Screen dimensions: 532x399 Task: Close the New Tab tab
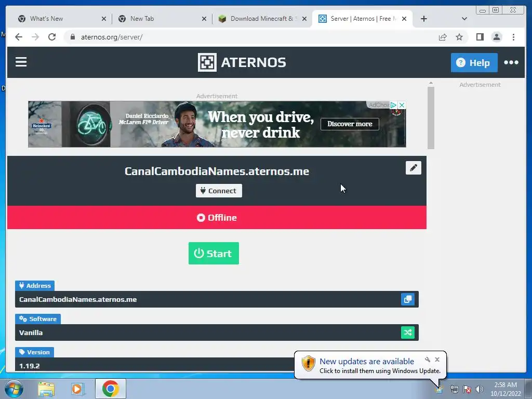click(x=204, y=19)
